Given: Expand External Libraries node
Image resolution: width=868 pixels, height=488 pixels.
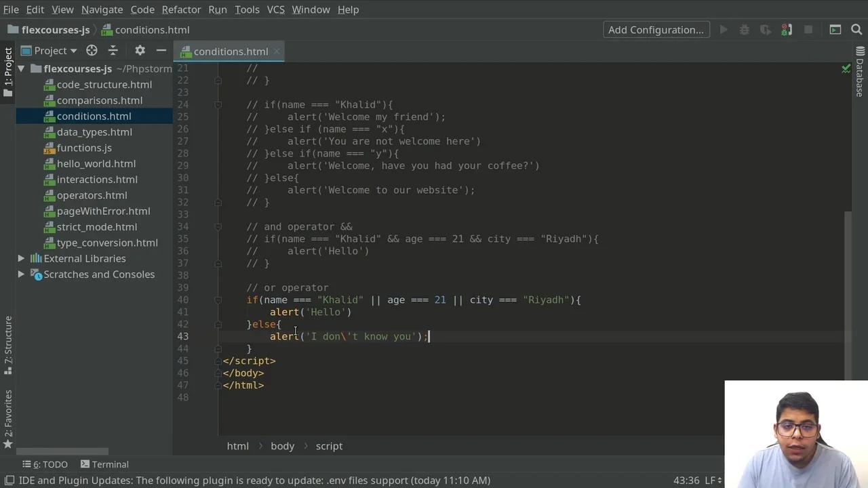Looking at the screenshot, I should [x=21, y=258].
